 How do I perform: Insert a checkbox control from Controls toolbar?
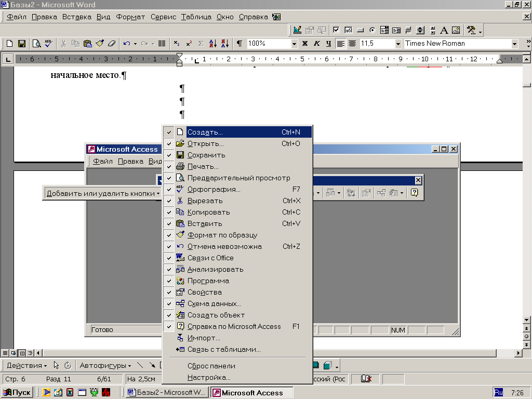336,30
